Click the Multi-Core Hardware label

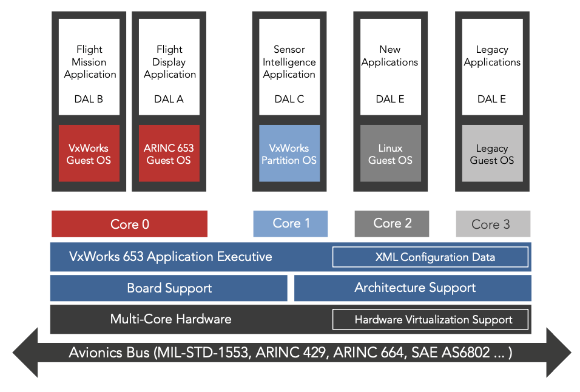171,319
